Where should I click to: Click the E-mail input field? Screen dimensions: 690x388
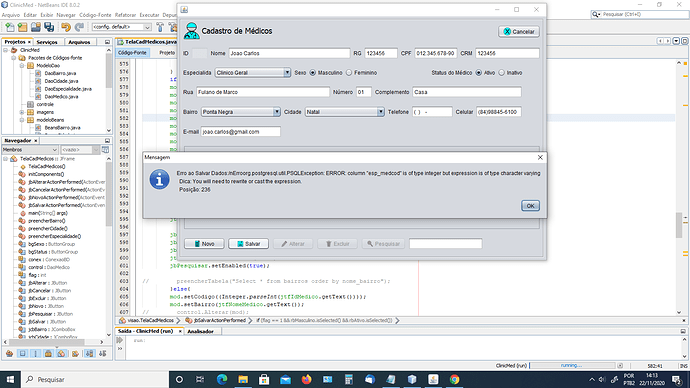240,132
